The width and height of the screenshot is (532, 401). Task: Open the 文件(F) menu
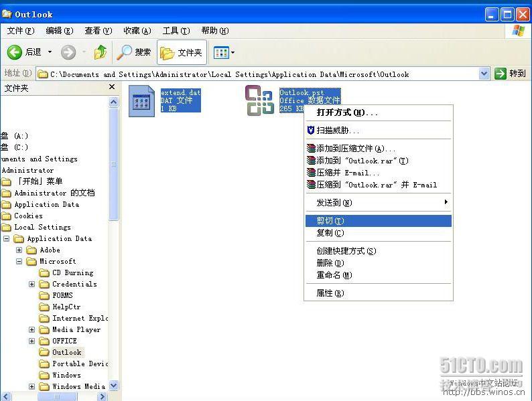pyautogui.click(x=21, y=31)
